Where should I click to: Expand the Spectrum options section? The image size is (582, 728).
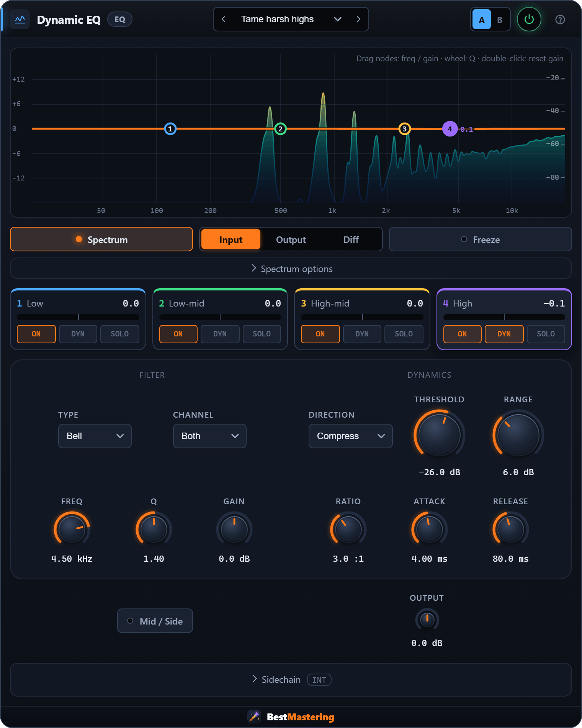click(291, 269)
